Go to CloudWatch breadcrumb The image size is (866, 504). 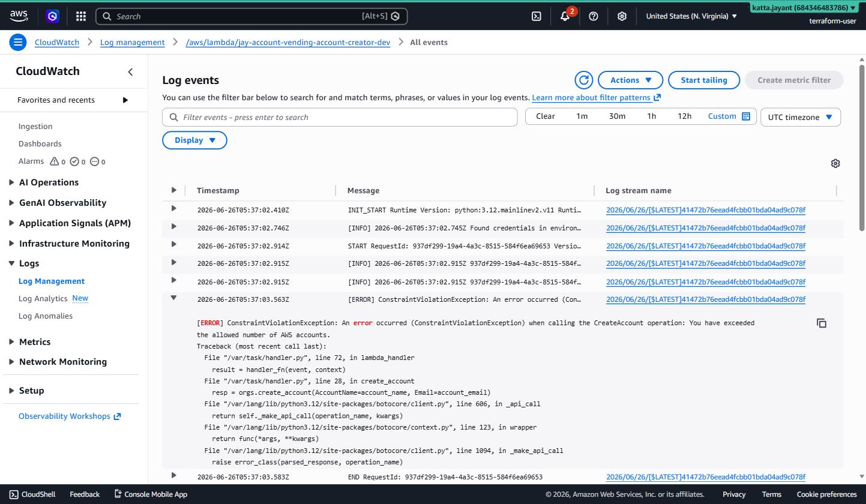57,42
